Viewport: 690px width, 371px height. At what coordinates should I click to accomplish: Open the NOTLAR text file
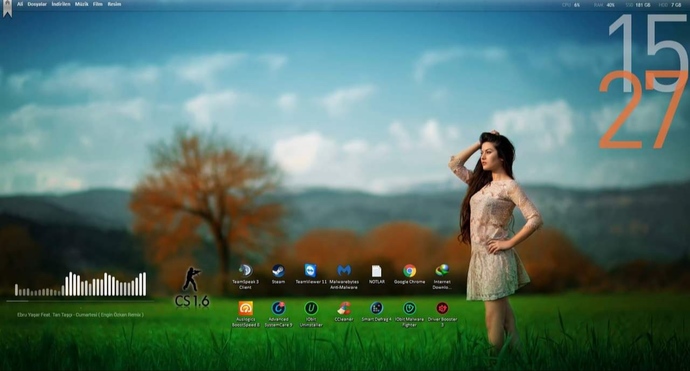pyautogui.click(x=377, y=274)
